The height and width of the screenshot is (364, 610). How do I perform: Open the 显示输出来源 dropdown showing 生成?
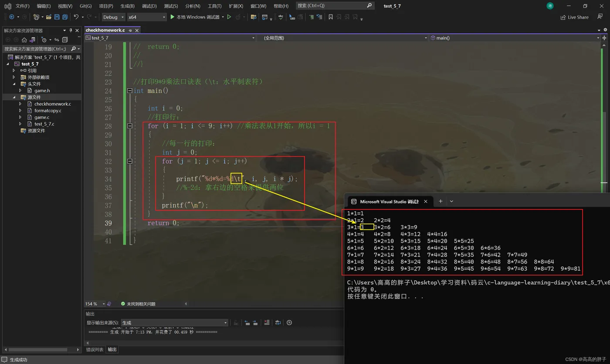click(175, 323)
